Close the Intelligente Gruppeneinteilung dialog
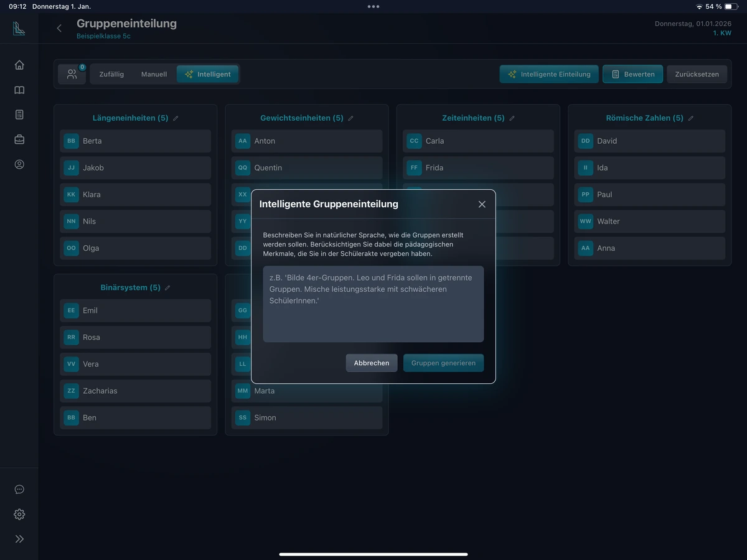Image resolution: width=747 pixels, height=560 pixels. point(482,204)
